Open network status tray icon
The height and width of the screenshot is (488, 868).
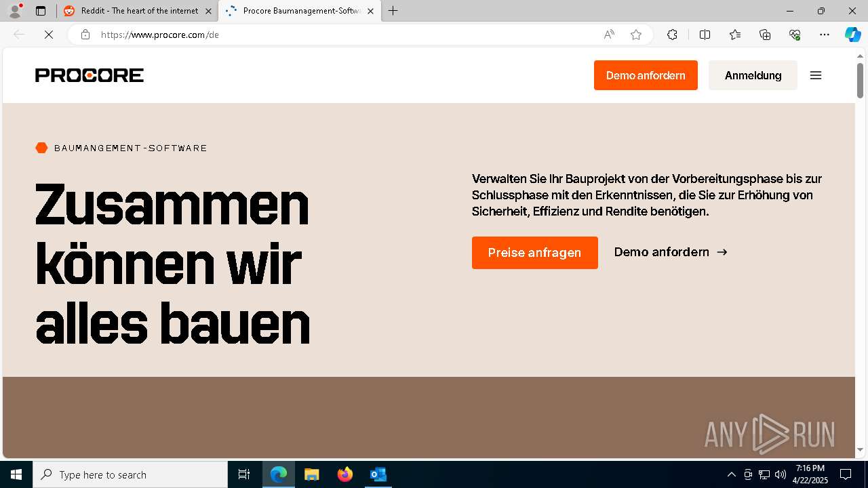pos(764,474)
